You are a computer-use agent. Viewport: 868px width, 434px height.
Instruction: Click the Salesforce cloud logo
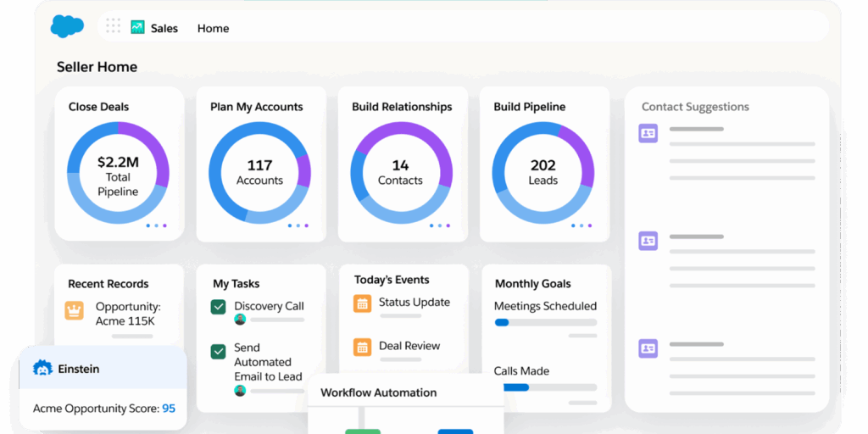pos(67,26)
